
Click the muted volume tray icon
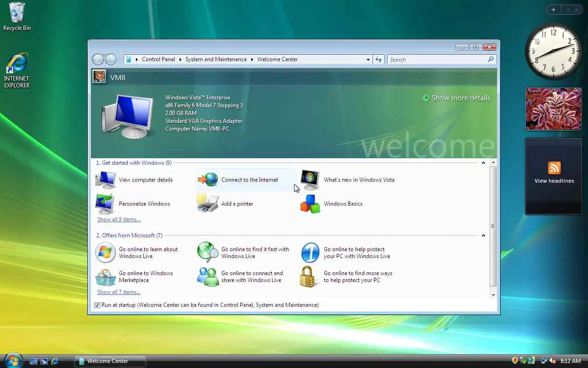click(553, 361)
